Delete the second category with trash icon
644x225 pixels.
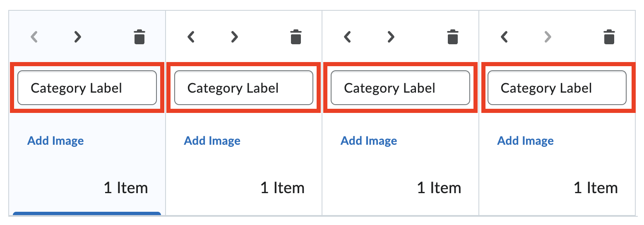tap(296, 37)
